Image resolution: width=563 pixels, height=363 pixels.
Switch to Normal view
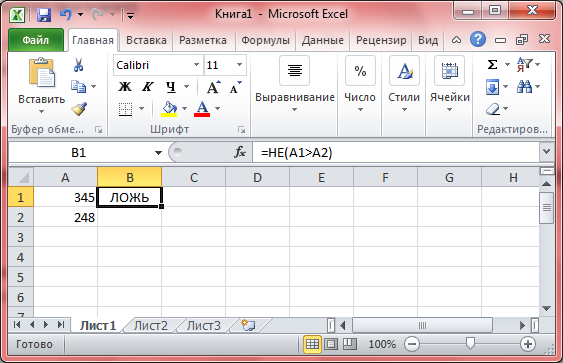coord(312,344)
